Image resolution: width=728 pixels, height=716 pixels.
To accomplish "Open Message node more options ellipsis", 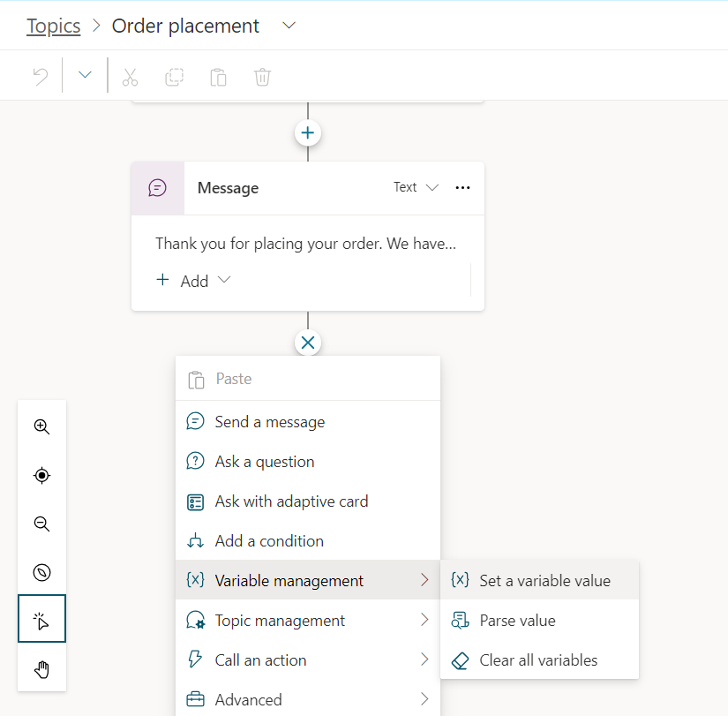I will point(462,187).
